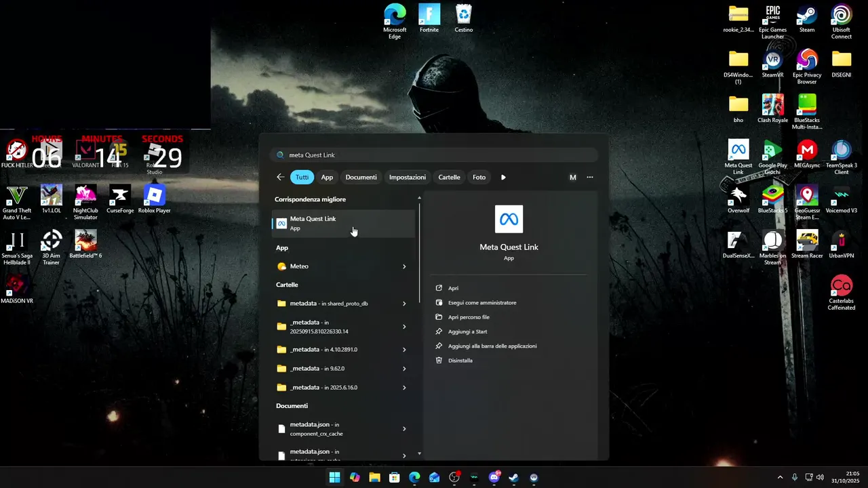Switch to the Documenti filter tab

[361, 177]
